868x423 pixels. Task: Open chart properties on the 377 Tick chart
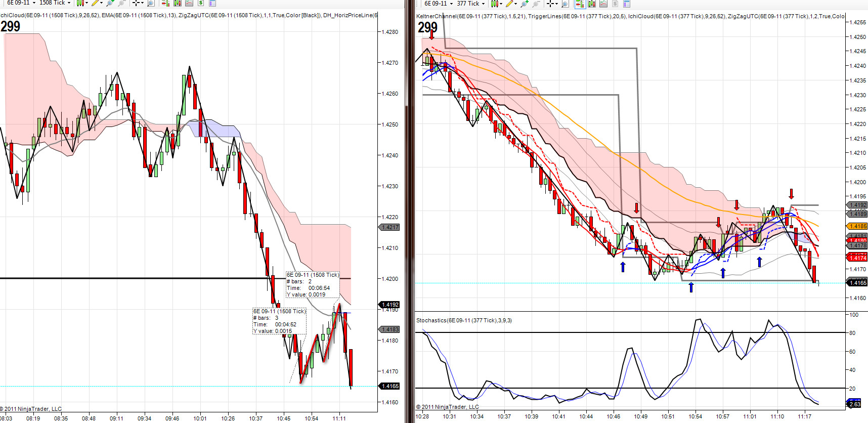(627, 4)
